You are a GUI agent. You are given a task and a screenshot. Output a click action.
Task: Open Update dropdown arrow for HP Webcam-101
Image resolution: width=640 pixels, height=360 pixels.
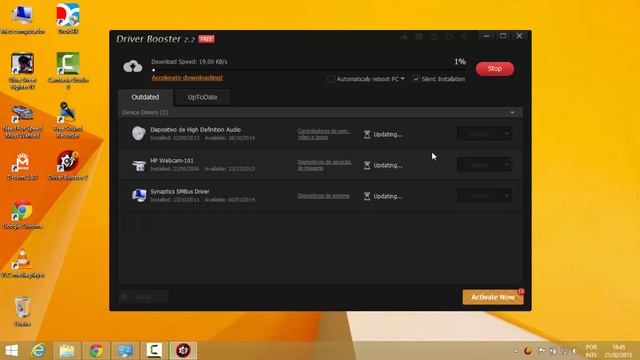[507, 165]
